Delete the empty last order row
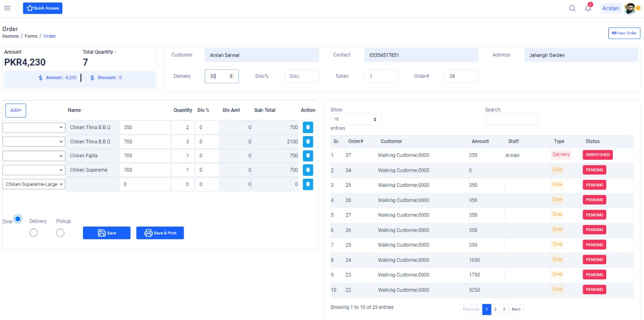644x320 pixels. (x=308, y=184)
